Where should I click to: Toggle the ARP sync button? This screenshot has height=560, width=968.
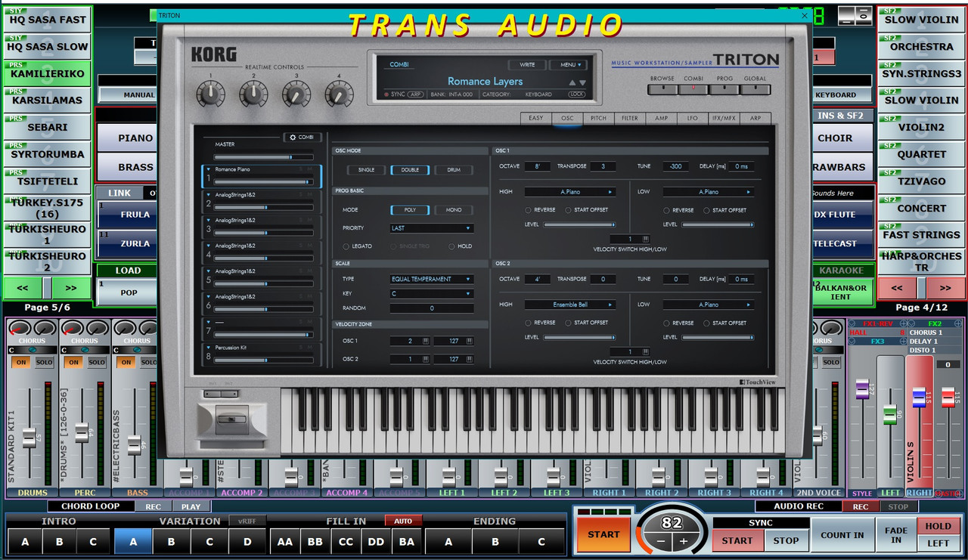(415, 94)
